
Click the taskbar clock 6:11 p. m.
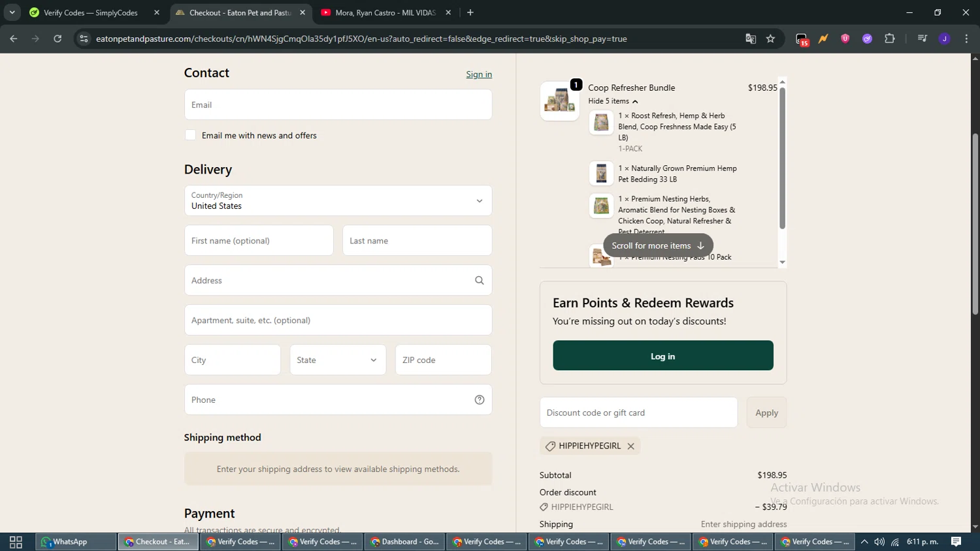click(923, 542)
